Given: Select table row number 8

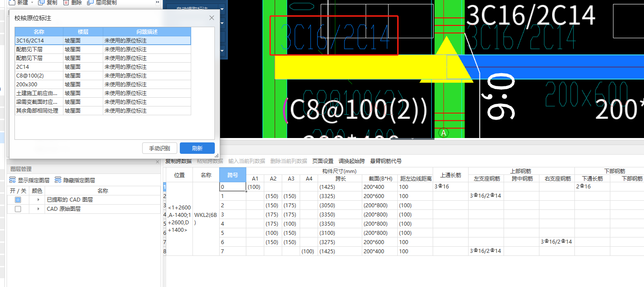Looking at the screenshot, I should click(164, 251).
